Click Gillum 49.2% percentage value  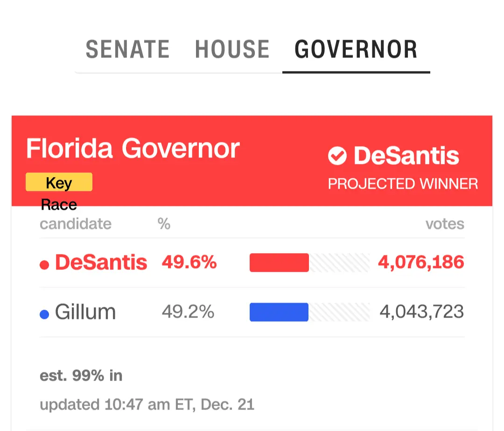[x=188, y=312]
